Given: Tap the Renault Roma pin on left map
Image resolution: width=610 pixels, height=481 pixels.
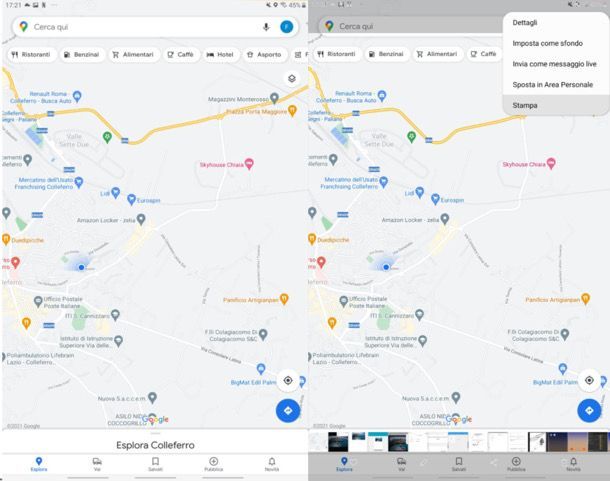Looking at the screenshot, I should click(x=77, y=96).
